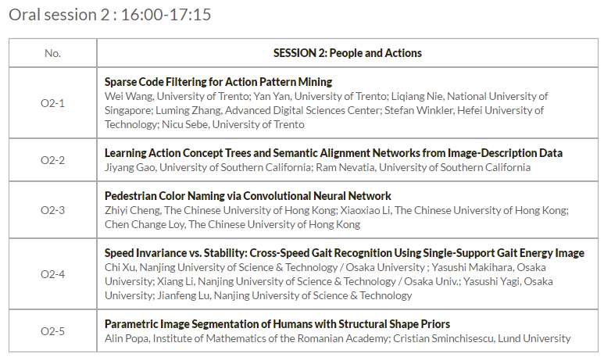Screen dimensions: 604x364
Task: Click the O2-1 paper number cell
Action: pyautogui.click(x=52, y=102)
